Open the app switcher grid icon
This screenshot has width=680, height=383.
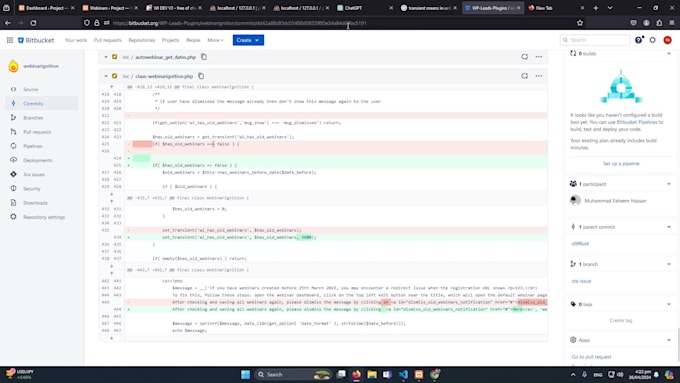(x=10, y=40)
